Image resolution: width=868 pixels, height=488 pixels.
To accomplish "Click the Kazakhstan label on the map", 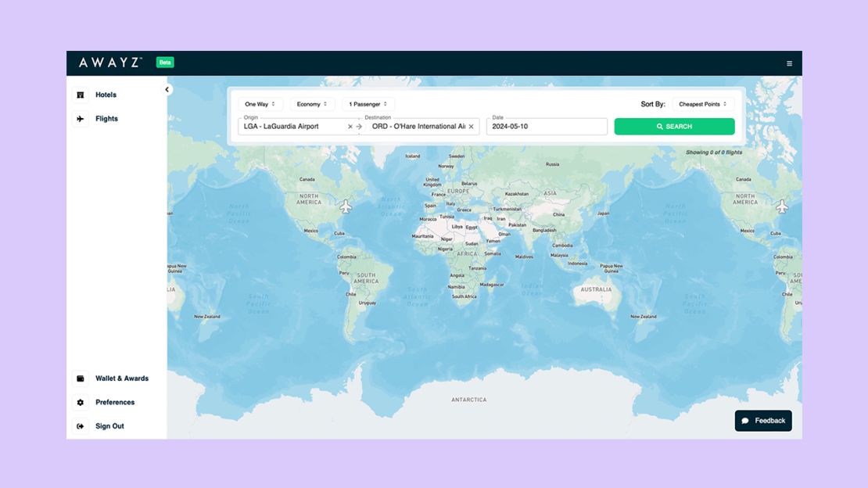I will (516, 194).
